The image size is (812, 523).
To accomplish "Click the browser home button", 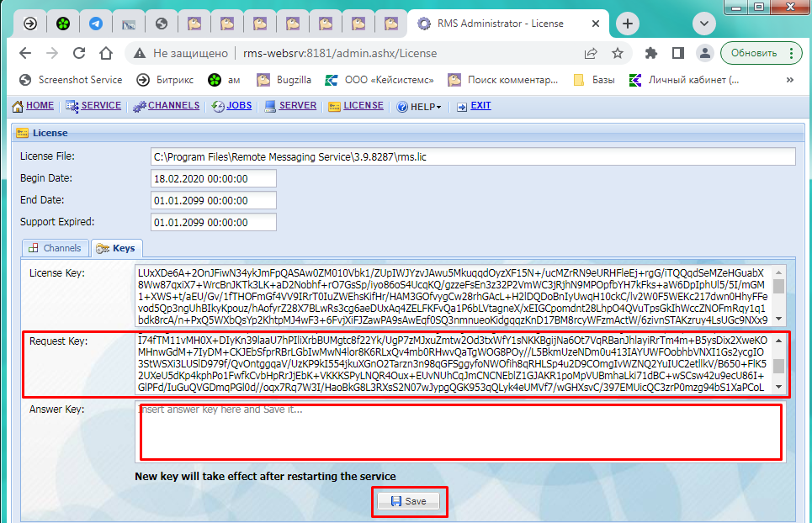I will tap(106, 53).
